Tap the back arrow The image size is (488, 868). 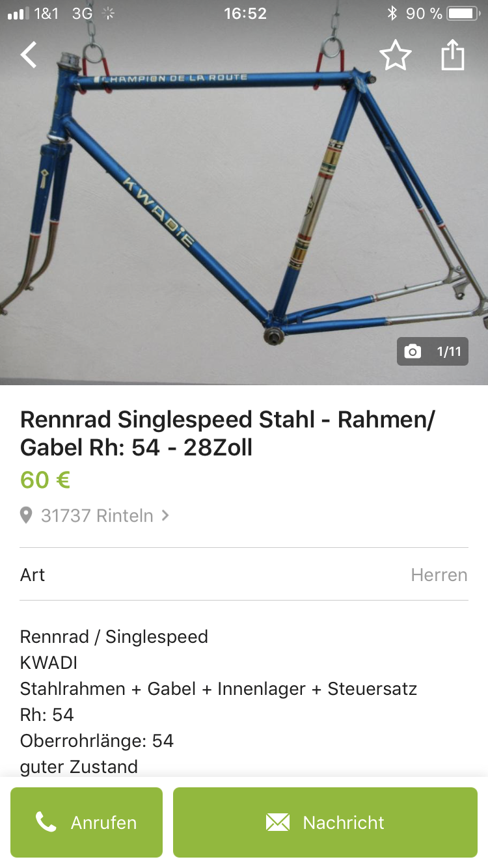click(x=29, y=55)
